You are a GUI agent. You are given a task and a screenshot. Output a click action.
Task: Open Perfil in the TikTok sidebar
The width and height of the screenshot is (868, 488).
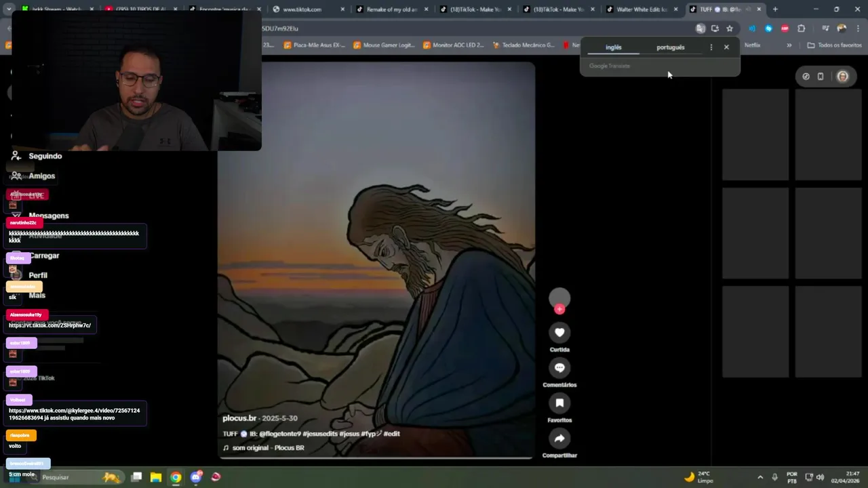(x=30, y=275)
